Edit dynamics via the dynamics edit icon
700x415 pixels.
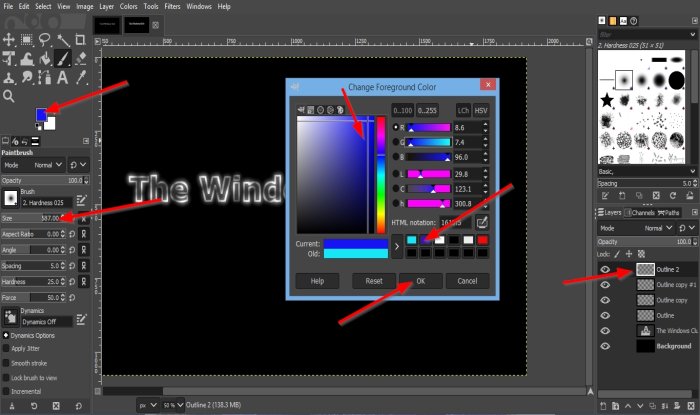click(81, 319)
